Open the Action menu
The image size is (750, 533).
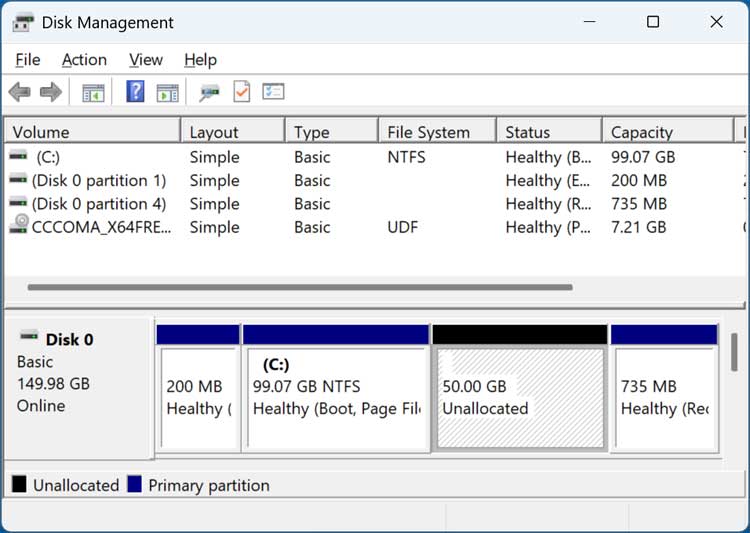coord(84,60)
